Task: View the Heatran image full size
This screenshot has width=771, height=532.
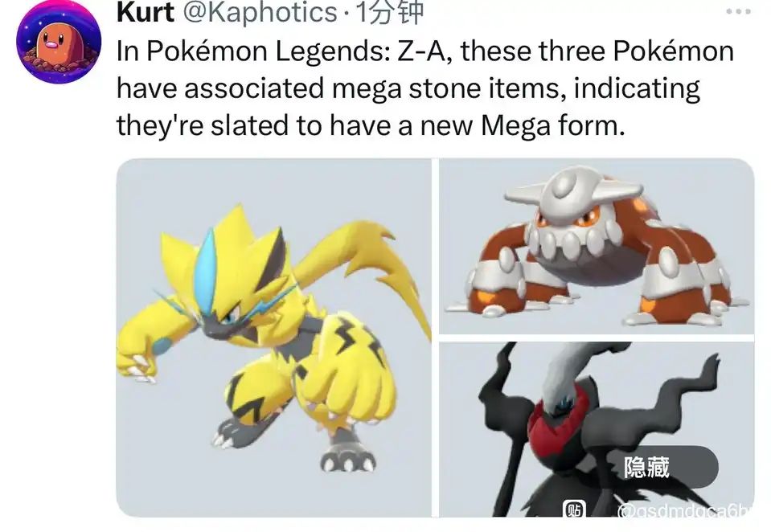Action: (597, 247)
